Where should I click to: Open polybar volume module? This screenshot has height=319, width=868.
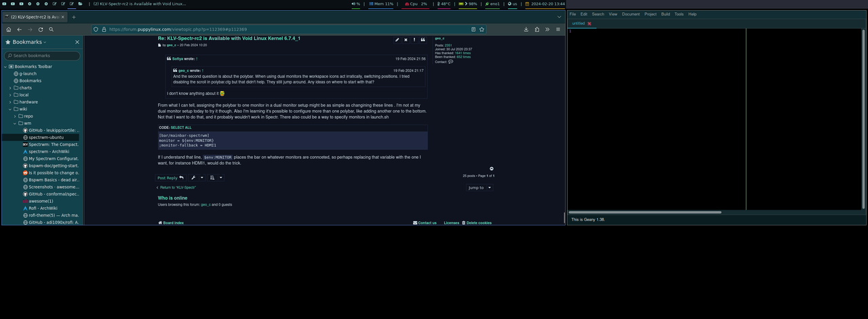[x=356, y=3]
